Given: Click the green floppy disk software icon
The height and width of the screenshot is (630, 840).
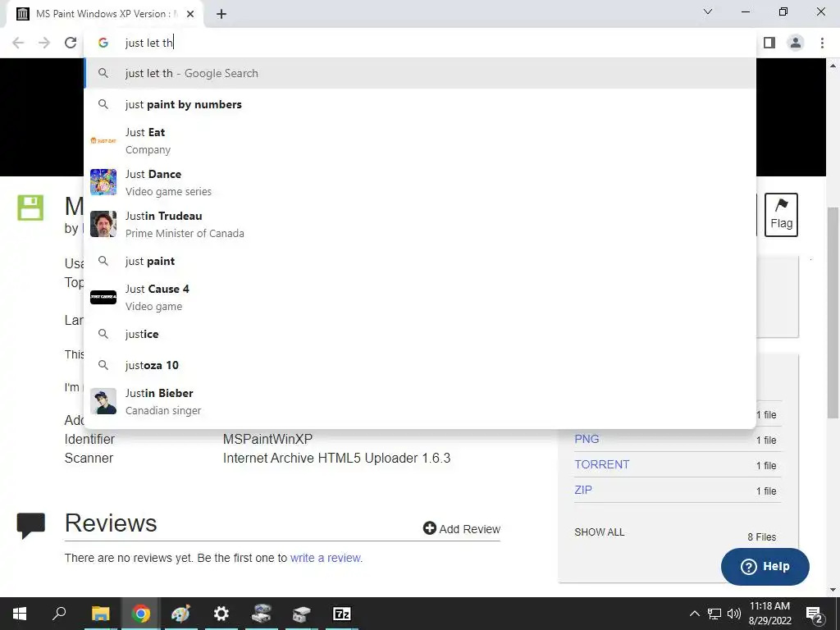Looking at the screenshot, I should pyautogui.click(x=30, y=208).
